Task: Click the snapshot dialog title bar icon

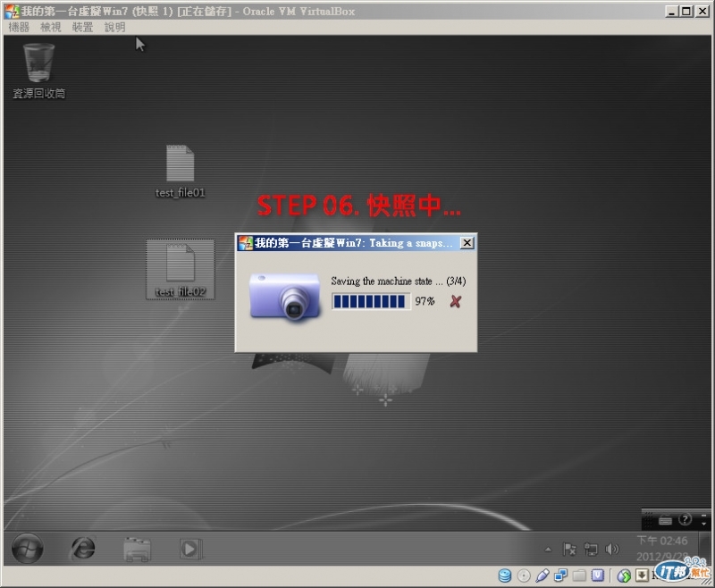Action: (245, 243)
